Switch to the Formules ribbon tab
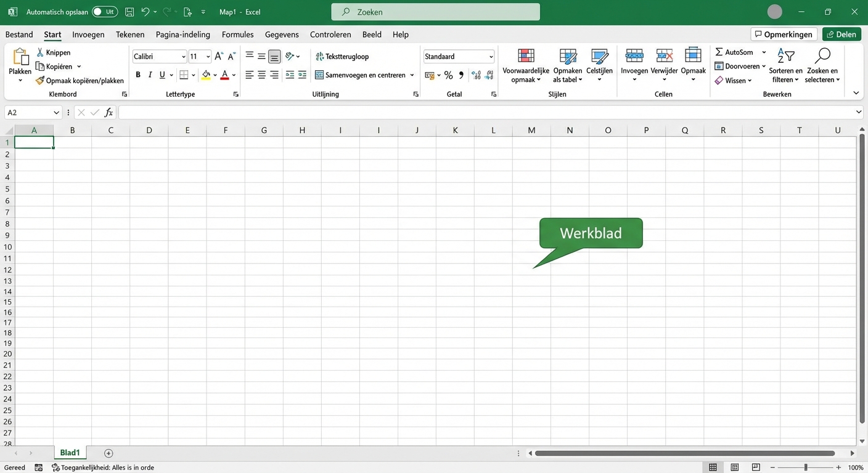This screenshot has height=473, width=868. click(x=237, y=34)
